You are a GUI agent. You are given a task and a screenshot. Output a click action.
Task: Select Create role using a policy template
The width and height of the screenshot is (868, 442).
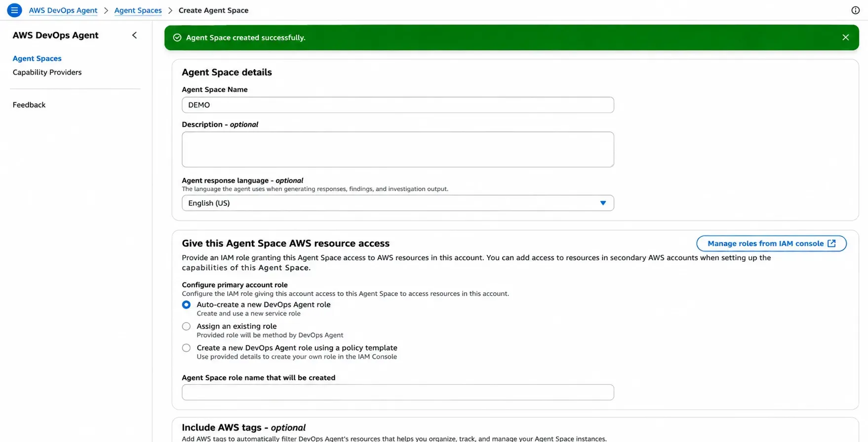click(186, 348)
